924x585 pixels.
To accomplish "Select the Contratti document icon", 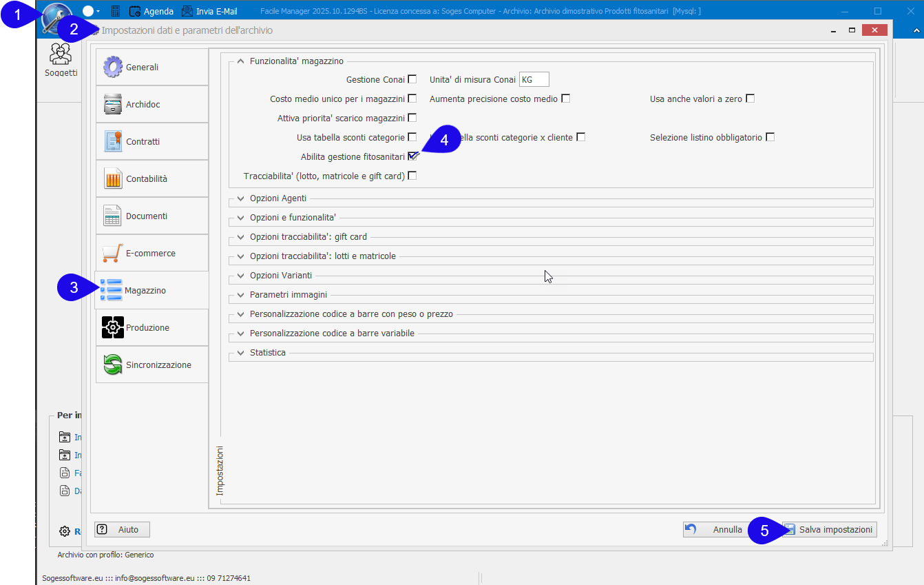I will (x=113, y=142).
